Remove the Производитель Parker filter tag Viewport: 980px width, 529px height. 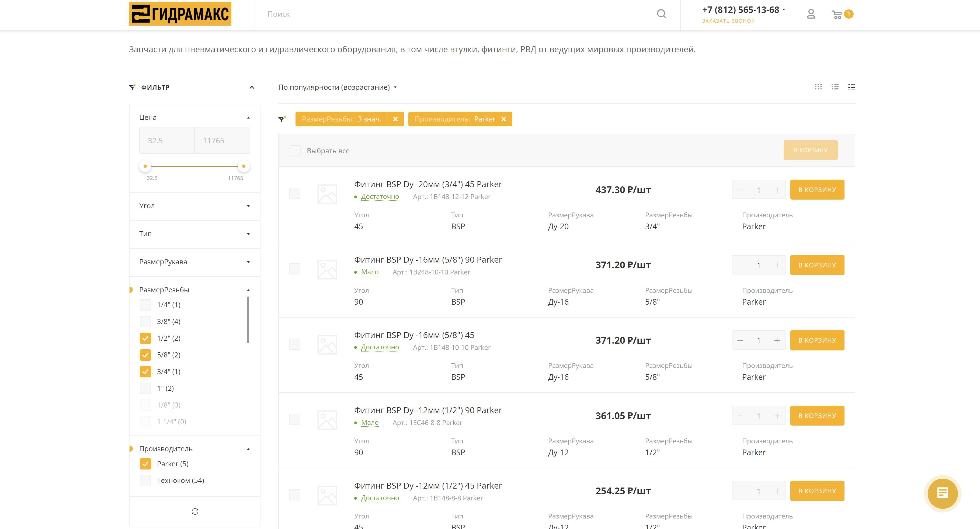point(503,119)
